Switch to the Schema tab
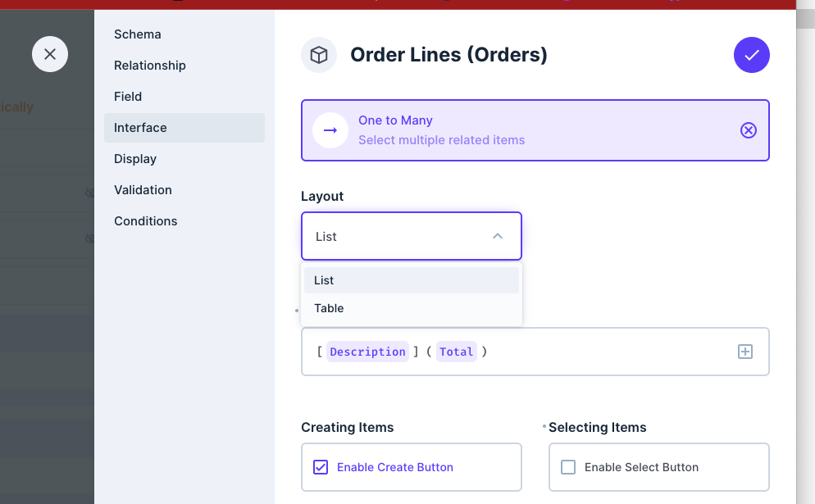Viewport: 815px width, 504px height. coord(137,34)
